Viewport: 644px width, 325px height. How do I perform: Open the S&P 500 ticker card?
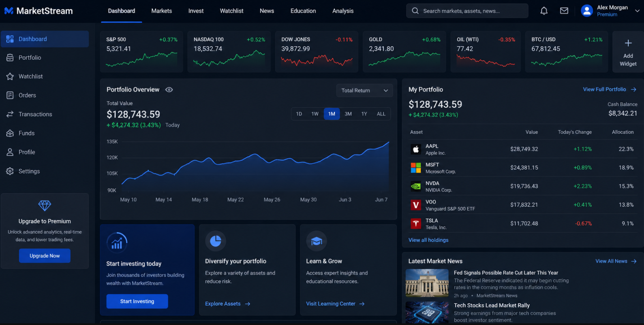click(141, 52)
